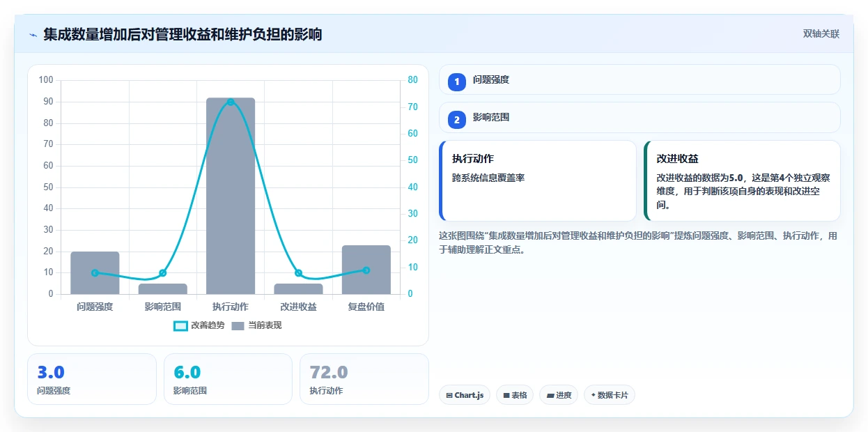Screen dimensions: 868x432
Task: Click the icon in the Chart.js tag
Action: click(x=449, y=395)
